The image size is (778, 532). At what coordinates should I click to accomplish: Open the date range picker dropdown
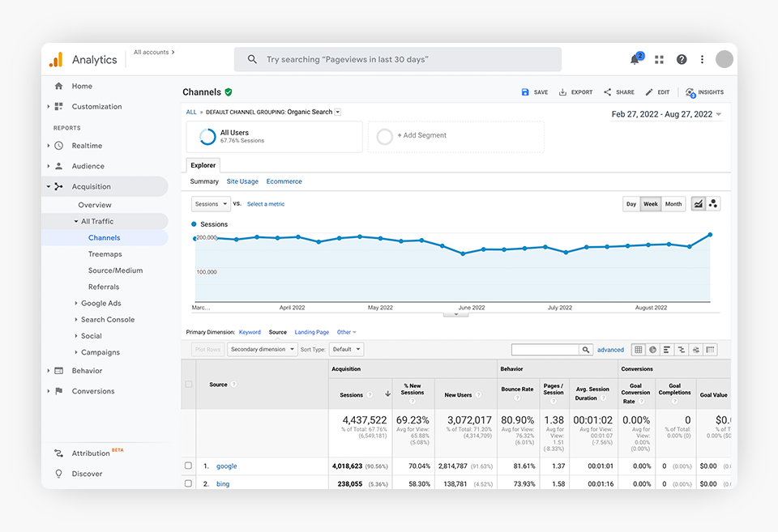tap(666, 114)
